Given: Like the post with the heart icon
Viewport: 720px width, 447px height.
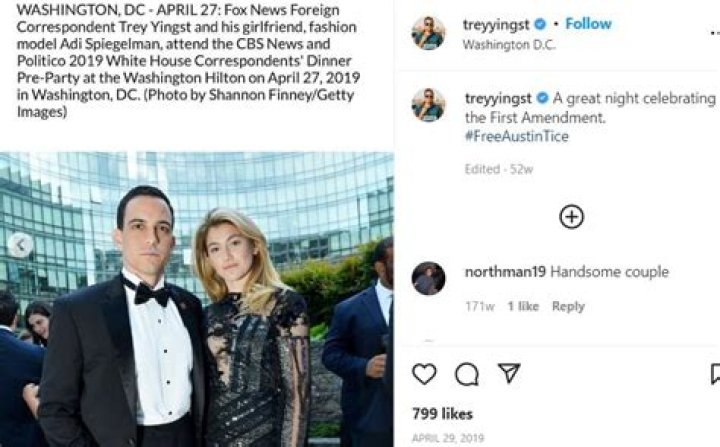Looking at the screenshot, I should (x=425, y=374).
